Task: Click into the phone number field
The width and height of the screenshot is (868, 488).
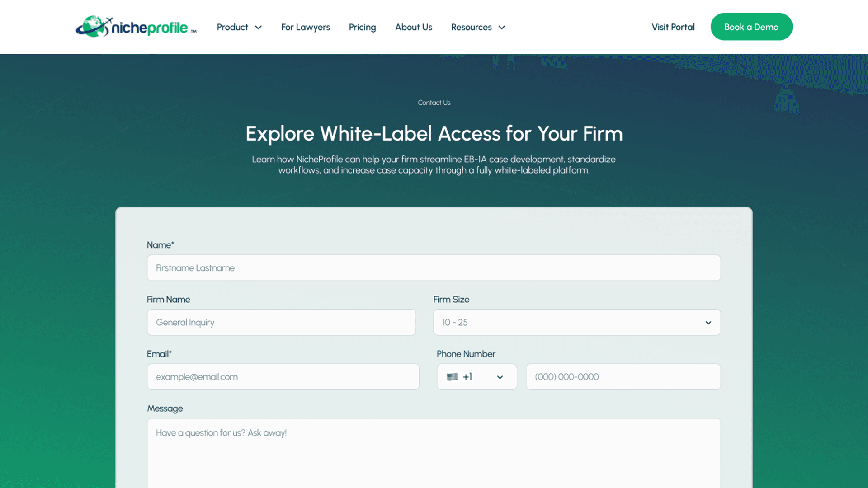Action: point(623,377)
